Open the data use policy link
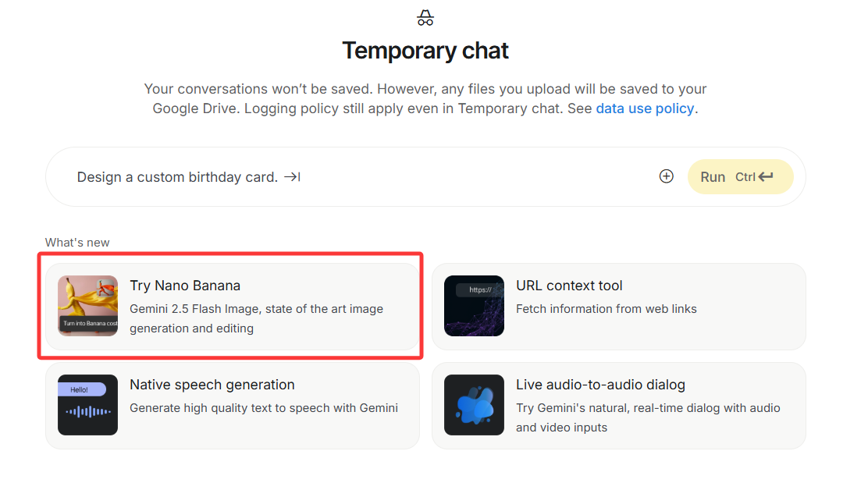Viewport: 868px width, 490px height. 645,108
